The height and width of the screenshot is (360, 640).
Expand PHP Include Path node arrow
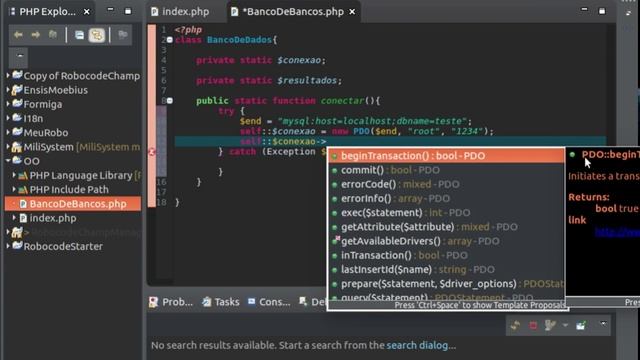(14, 189)
